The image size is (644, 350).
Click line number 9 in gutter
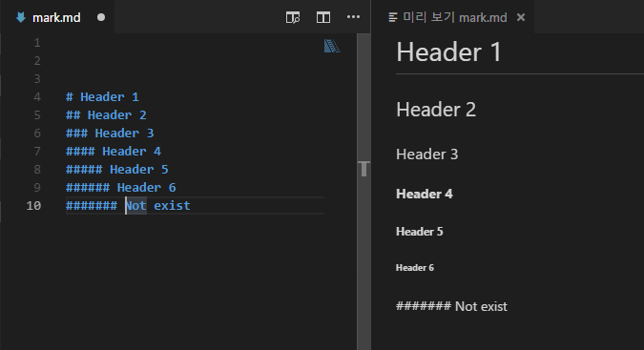coord(37,187)
